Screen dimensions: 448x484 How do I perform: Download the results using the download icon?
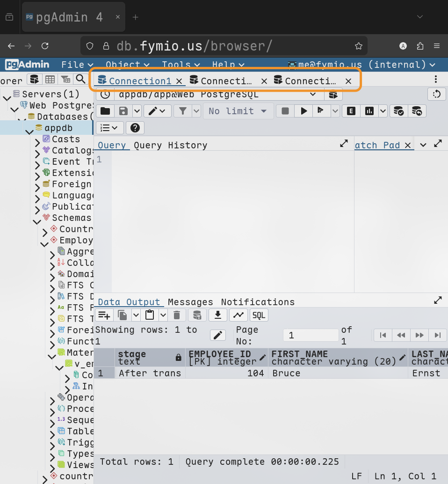click(217, 315)
